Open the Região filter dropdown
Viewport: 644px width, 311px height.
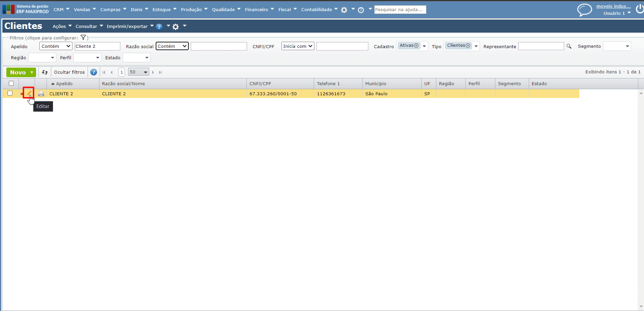click(42, 58)
